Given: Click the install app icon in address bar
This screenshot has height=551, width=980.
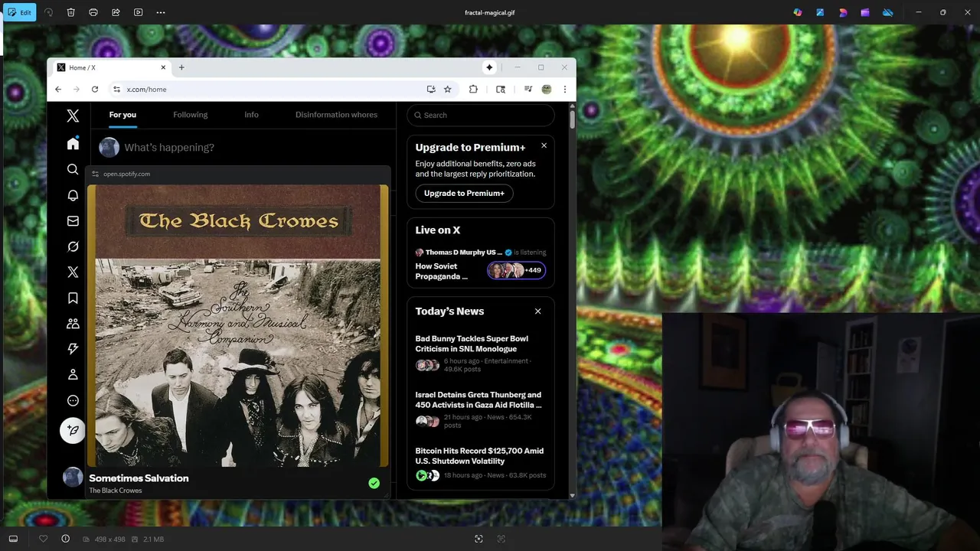Looking at the screenshot, I should pos(431,90).
